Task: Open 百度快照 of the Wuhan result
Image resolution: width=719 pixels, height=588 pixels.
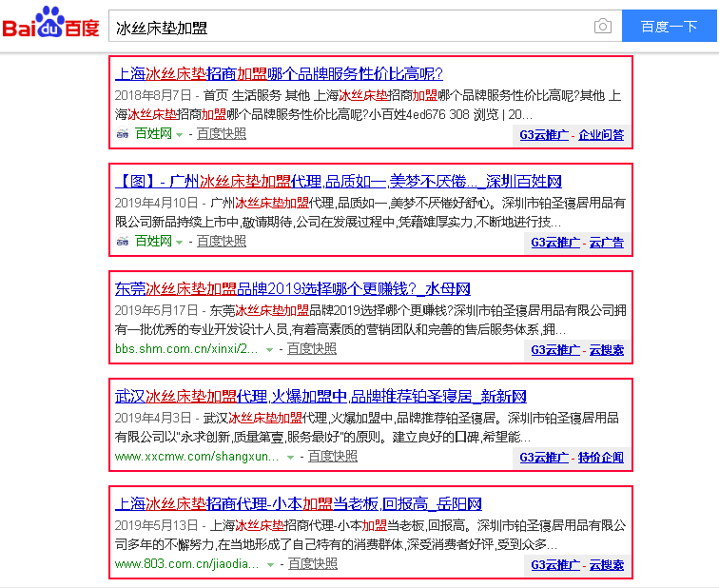Action: (x=333, y=456)
